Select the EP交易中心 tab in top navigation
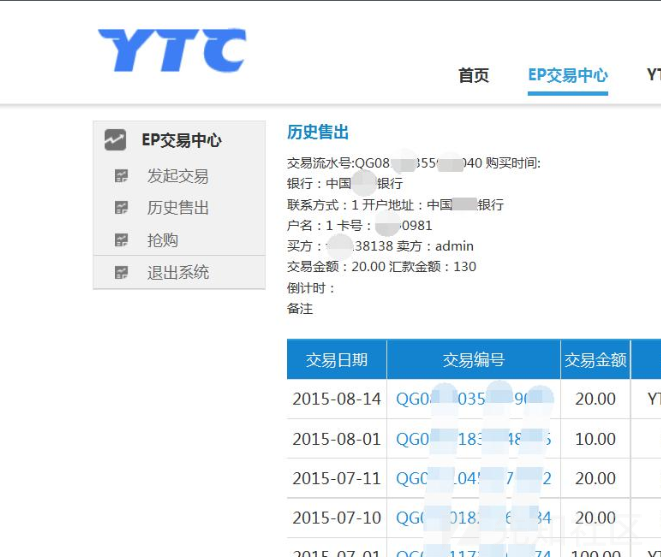The image size is (661, 557). coord(567,75)
